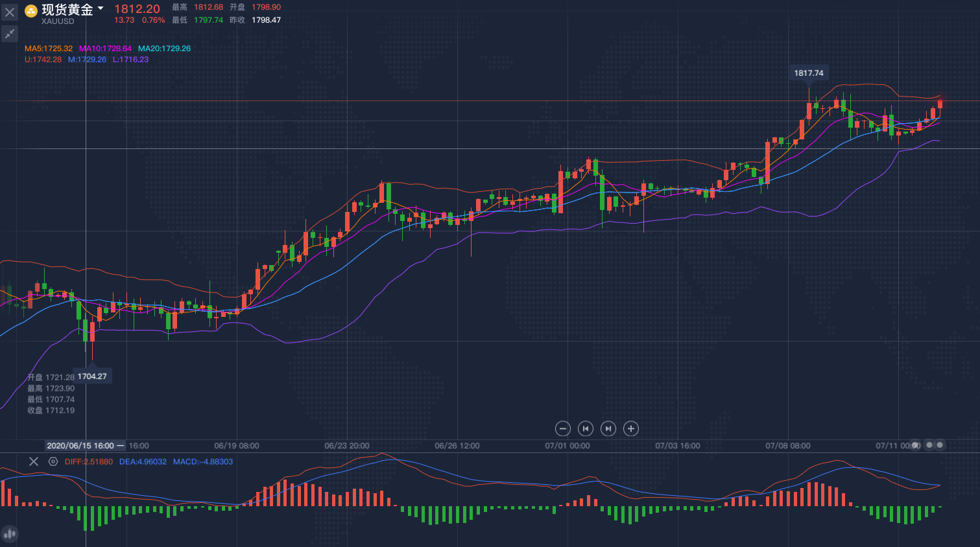Image resolution: width=980 pixels, height=547 pixels.
Task: Click the DIFF value in MACD panel
Action: [89, 462]
